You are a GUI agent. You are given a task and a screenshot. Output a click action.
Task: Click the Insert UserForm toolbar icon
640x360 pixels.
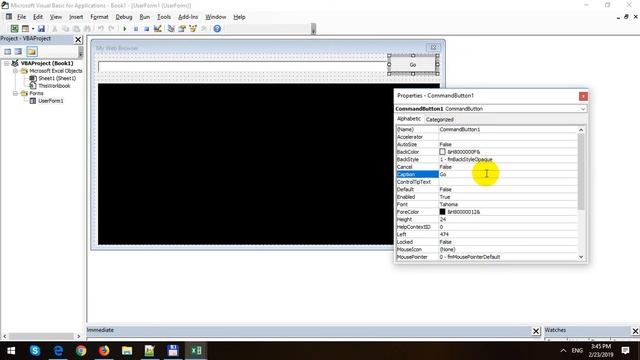pyautogui.click(x=25, y=29)
